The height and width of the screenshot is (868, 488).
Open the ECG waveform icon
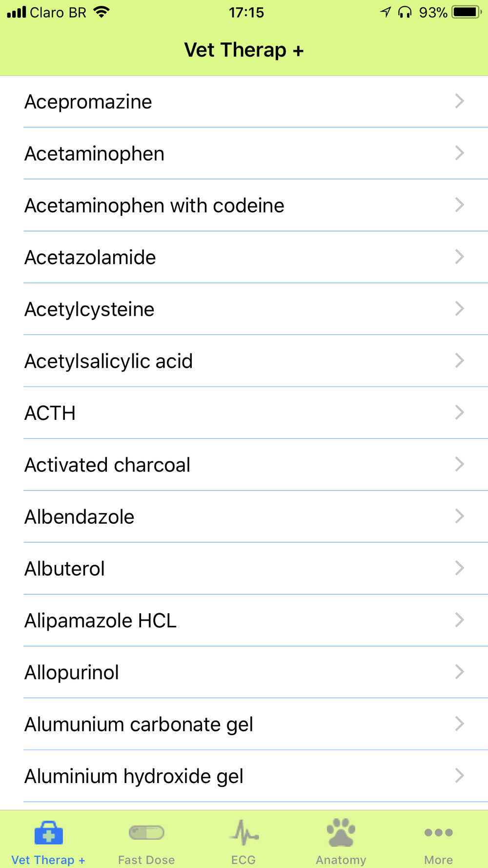click(244, 833)
